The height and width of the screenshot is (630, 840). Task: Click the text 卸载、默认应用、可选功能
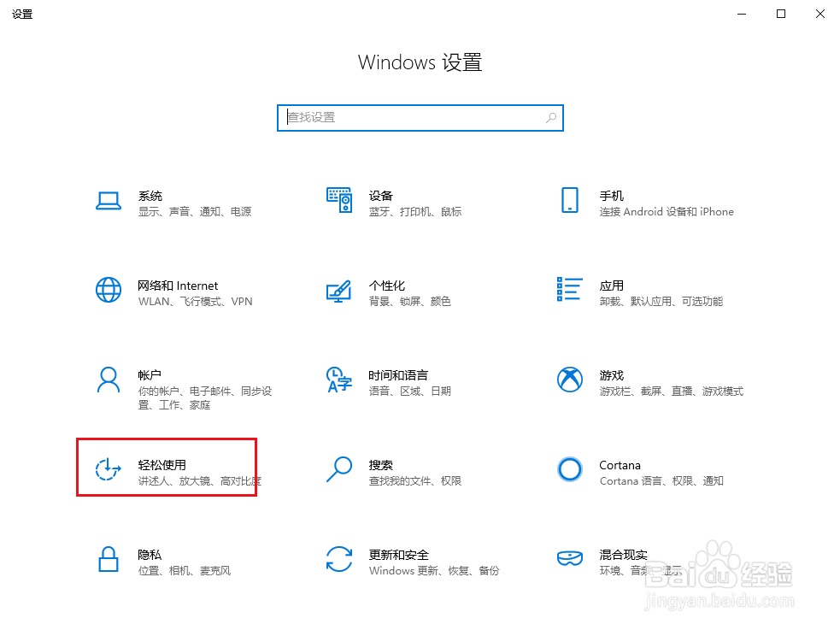(661, 302)
